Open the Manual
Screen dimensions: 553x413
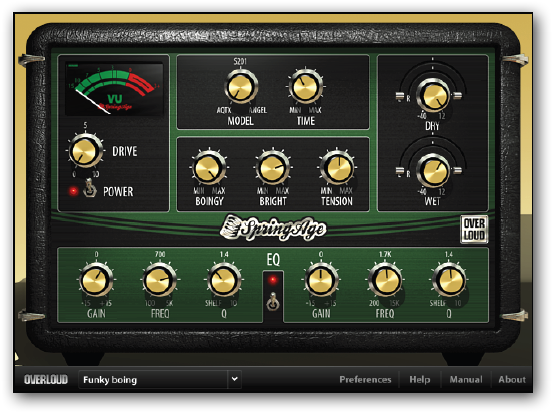pyautogui.click(x=466, y=379)
